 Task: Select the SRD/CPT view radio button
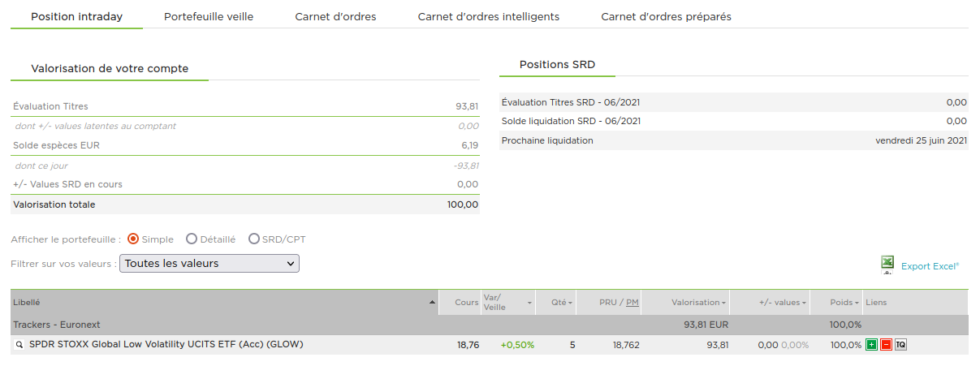point(254,239)
